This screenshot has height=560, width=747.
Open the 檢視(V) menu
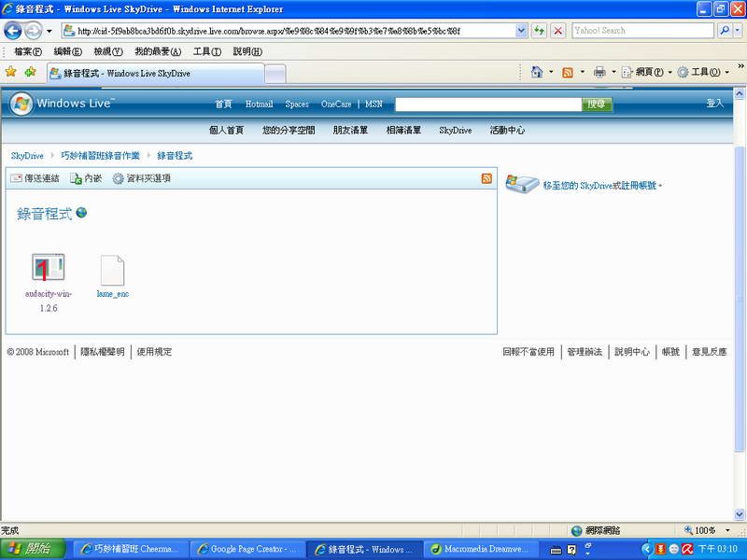click(x=108, y=51)
